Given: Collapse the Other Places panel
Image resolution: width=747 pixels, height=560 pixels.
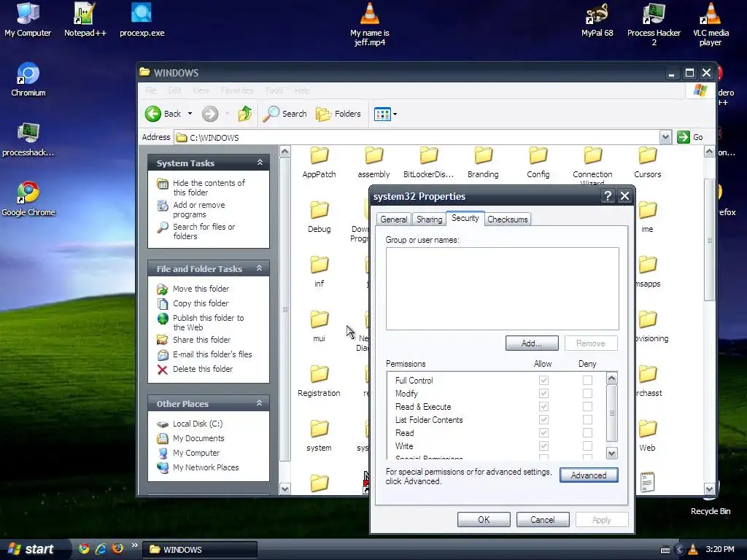Looking at the screenshot, I should coord(260,403).
